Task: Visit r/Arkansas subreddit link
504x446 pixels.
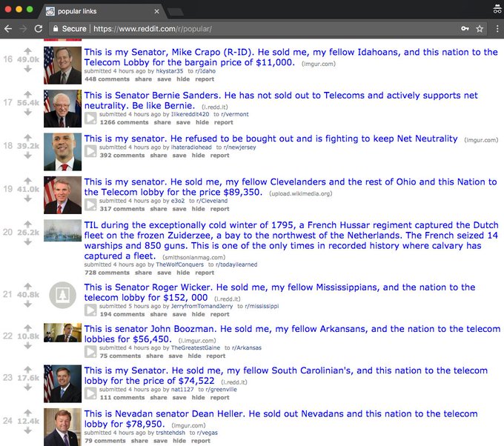Action: [x=247, y=347]
